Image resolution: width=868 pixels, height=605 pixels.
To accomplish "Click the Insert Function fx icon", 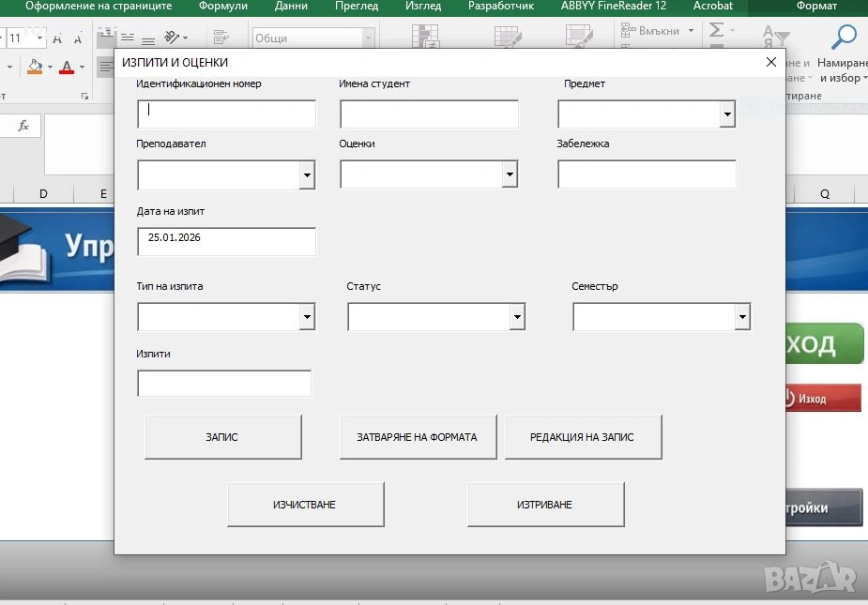I will point(23,126).
